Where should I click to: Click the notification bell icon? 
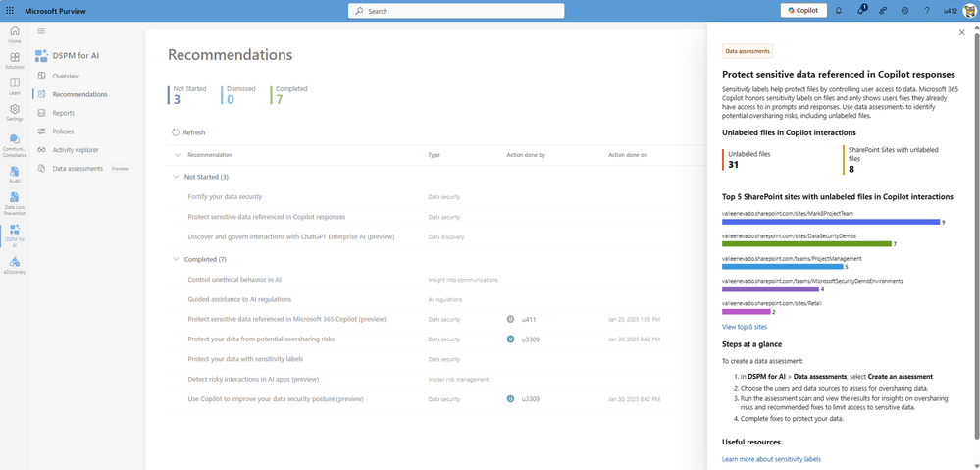(839, 11)
